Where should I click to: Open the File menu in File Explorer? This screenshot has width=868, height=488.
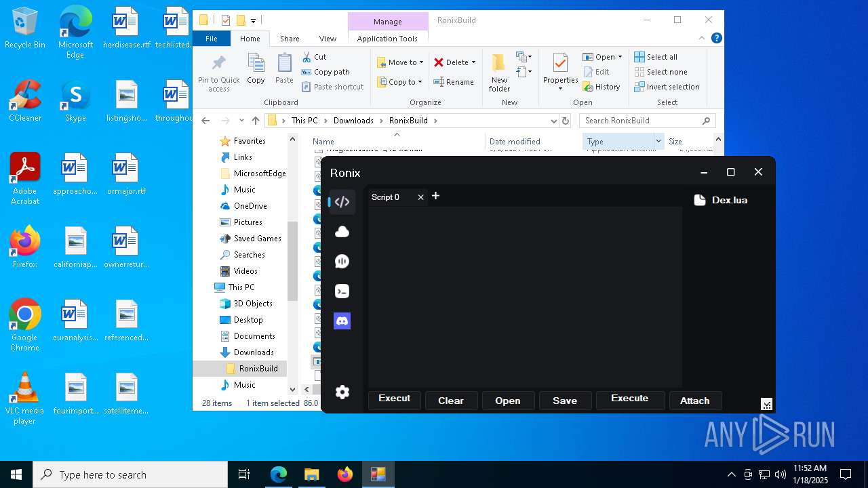click(x=212, y=39)
